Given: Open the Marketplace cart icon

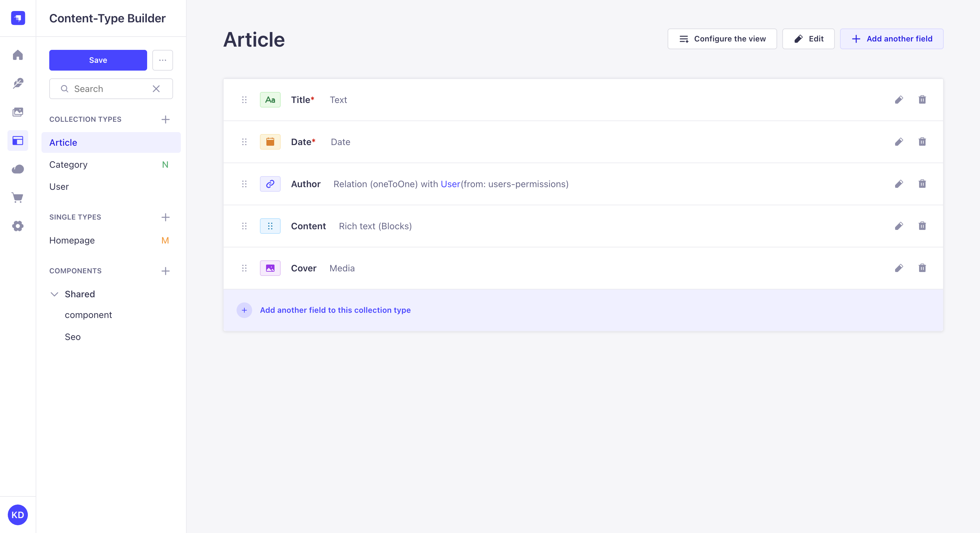Looking at the screenshot, I should coord(18,198).
